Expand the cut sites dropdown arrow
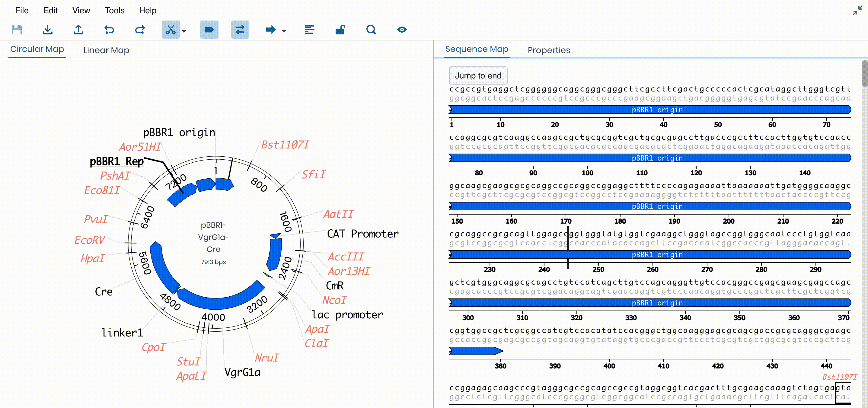This screenshot has height=408, width=868. pos(184,31)
